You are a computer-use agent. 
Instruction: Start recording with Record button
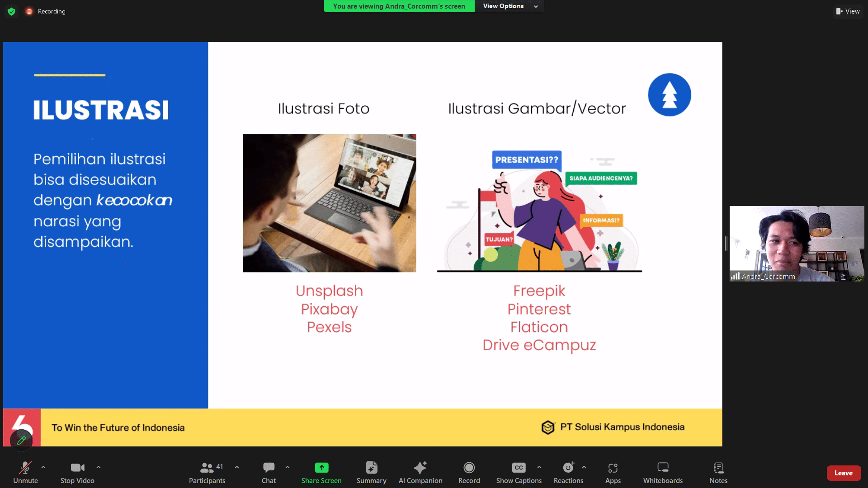[x=469, y=473]
